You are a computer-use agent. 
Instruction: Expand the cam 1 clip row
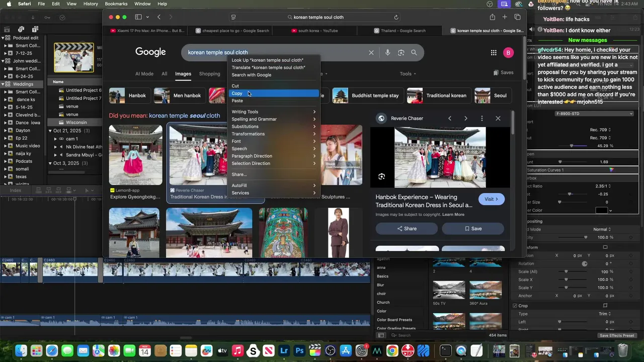[56, 139]
